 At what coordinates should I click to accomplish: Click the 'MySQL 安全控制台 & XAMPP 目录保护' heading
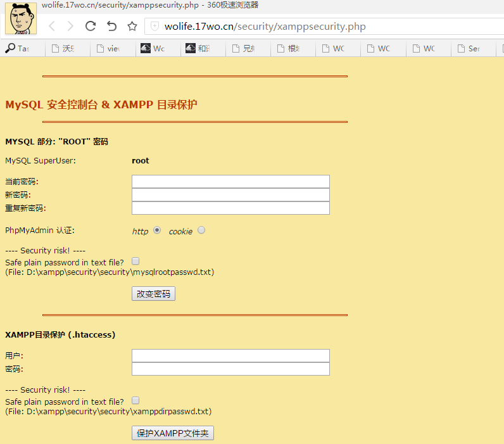click(101, 105)
